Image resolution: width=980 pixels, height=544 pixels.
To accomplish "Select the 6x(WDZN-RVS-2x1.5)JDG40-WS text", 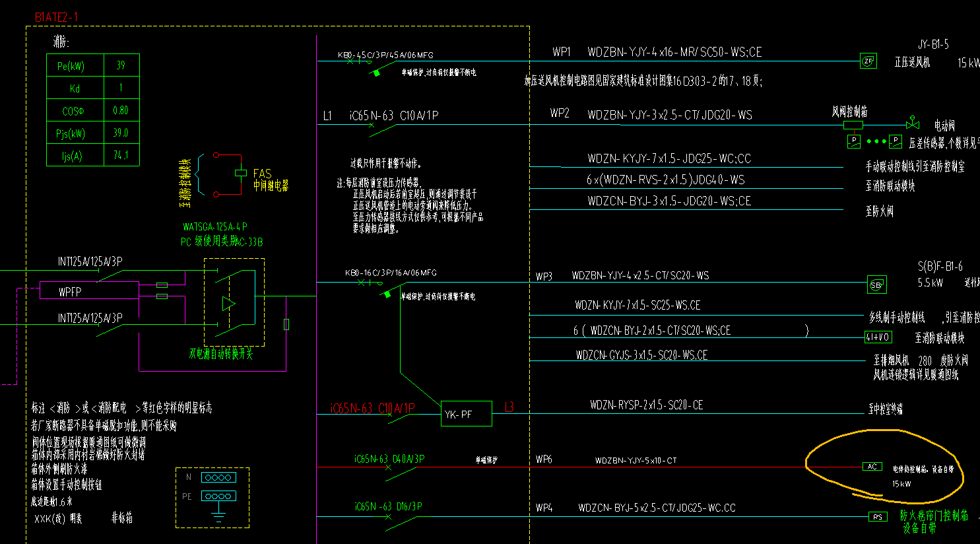I will tap(665, 180).
